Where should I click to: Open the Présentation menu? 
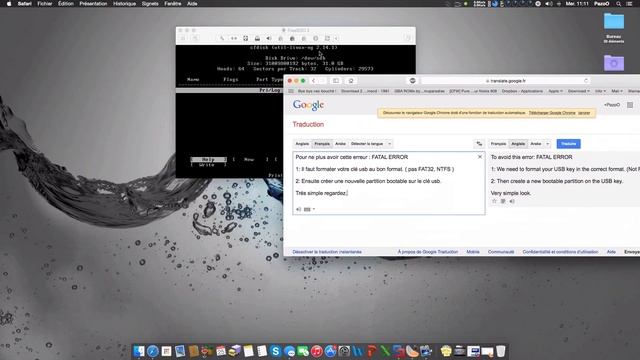tap(93, 4)
